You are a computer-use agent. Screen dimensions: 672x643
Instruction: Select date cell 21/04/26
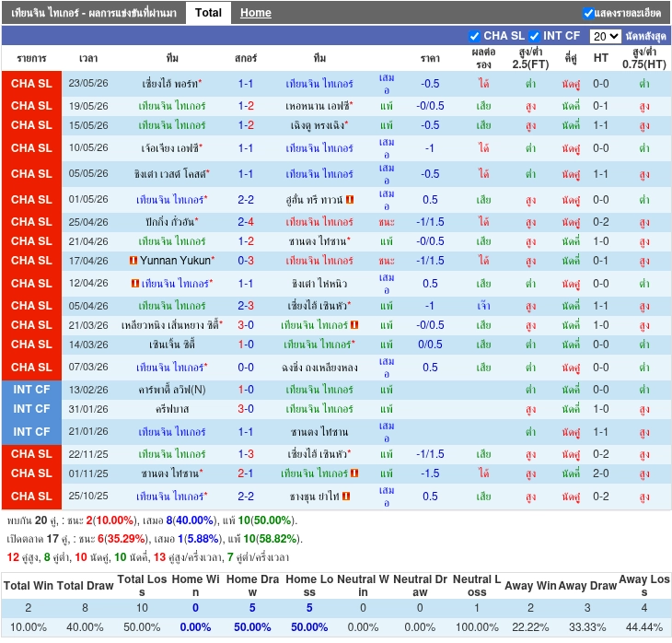(88, 241)
